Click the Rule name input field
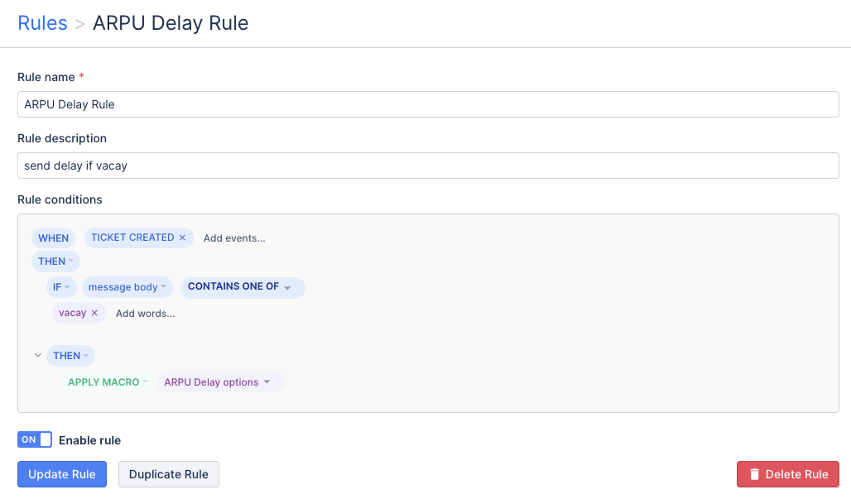Viewport: 851px width, 504px height. 428,104
